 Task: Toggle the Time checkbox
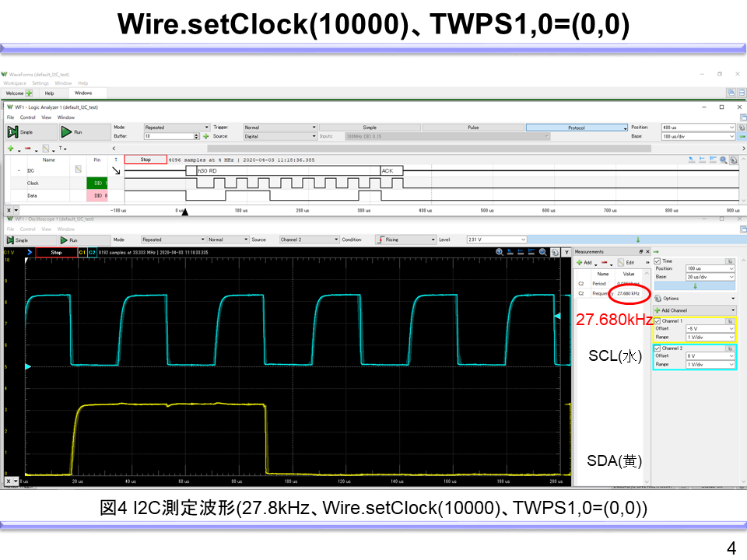point(658,261)
